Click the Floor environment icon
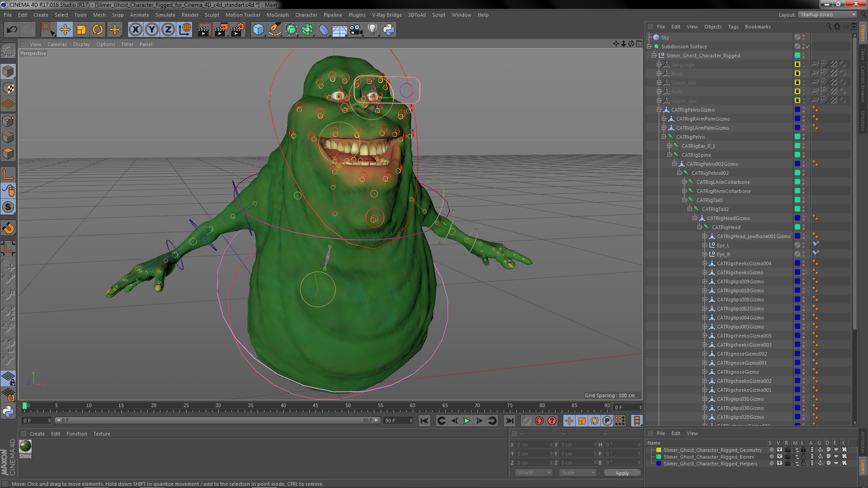Image resolution: width=868 pixels, height=488 pixels. click(x=340, y=30)
